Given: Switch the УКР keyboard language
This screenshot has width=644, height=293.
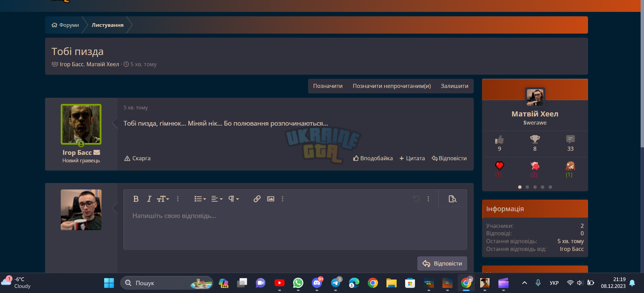Looking at the screenshot, I should click(x=554, y=283).
